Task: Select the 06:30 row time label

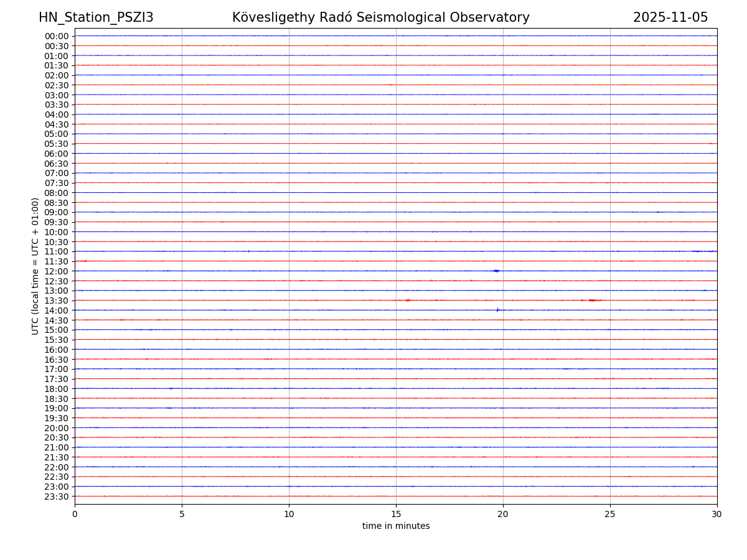Action: 57,164
